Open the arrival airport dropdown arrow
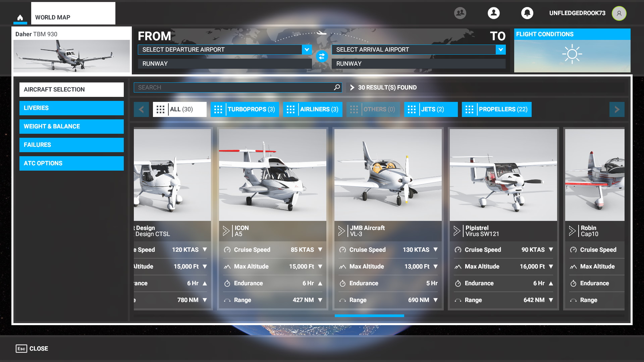 (x=500, y=50)
